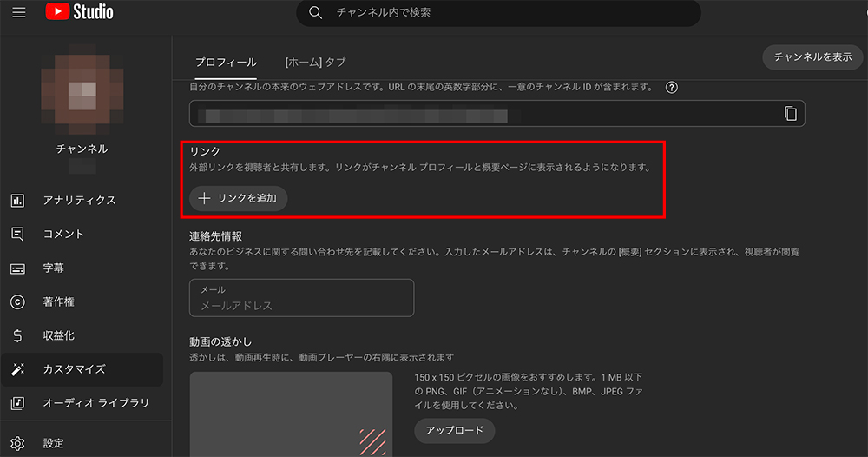Image resolution: width=868 pixels, height=457 pixels.
Task: Select 字幕 menu label
Action: click(x=54, y=268)
